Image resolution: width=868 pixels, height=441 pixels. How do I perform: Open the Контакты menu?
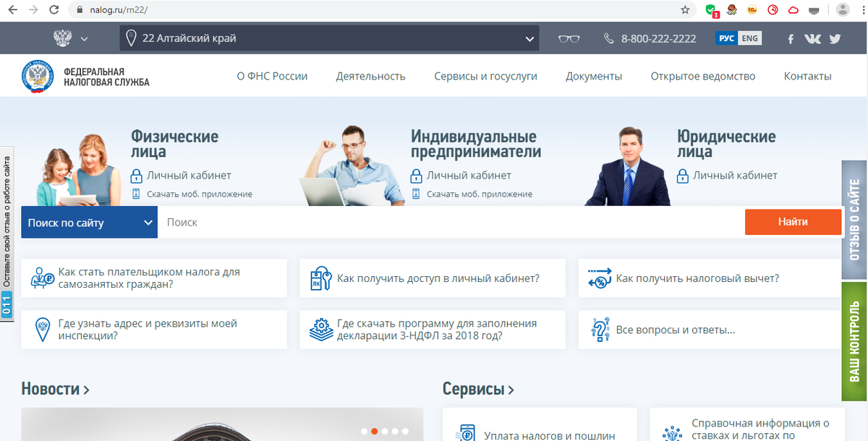pos(808,76)
